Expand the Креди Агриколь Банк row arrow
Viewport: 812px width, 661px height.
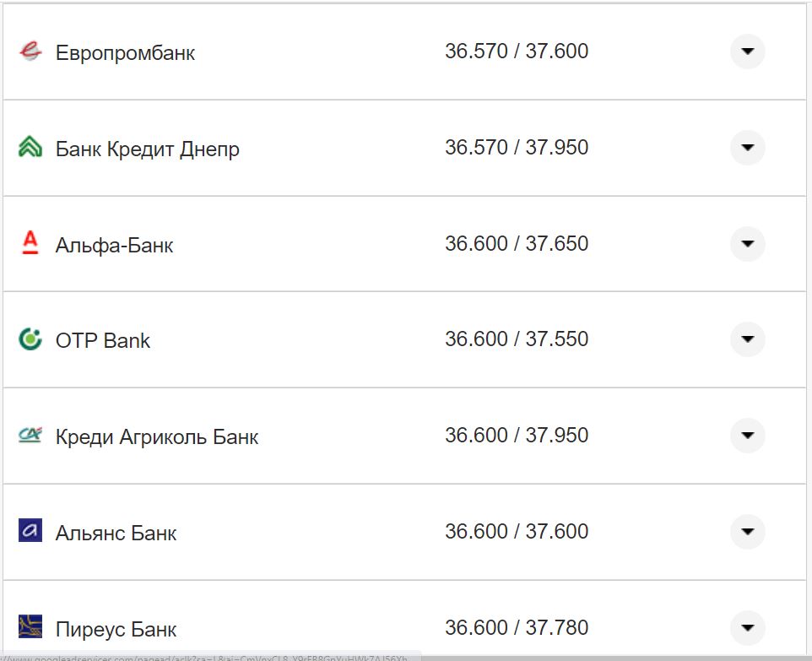click(747, 436)
